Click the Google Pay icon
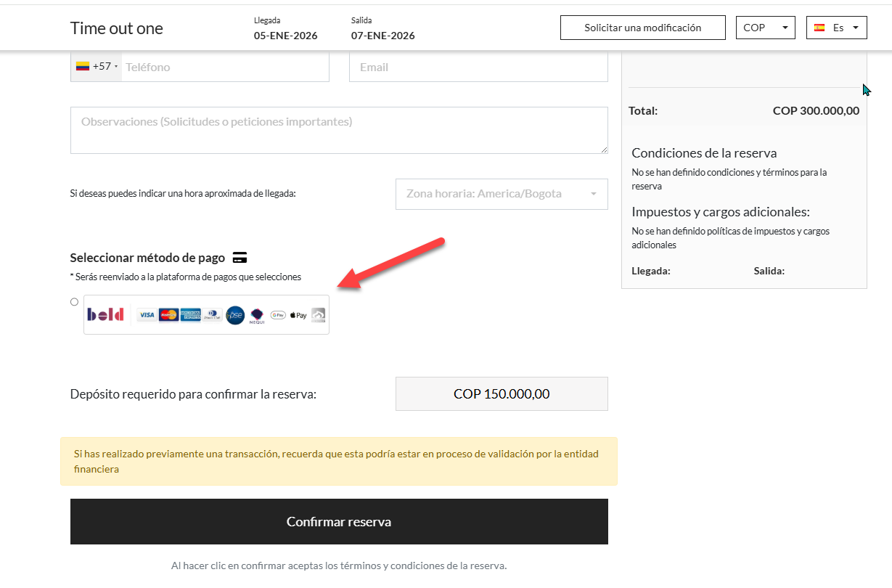Image resolution: width=892 pixels, height=588 pixels. 278,315
